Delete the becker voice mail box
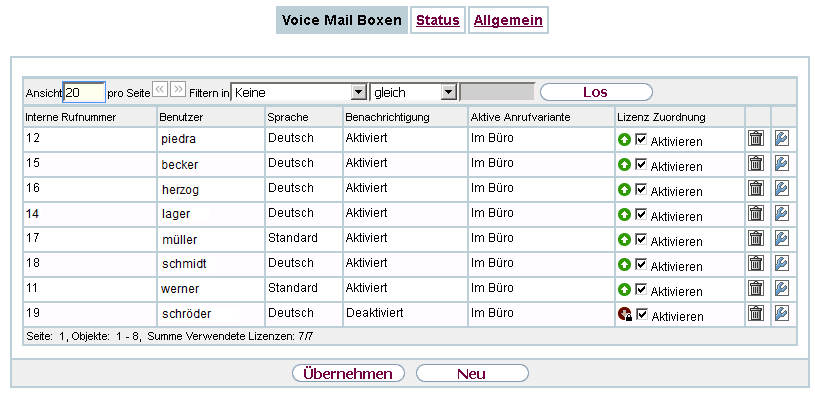The width and height of the screenshot is (815, 397). (x=755, y=163)
